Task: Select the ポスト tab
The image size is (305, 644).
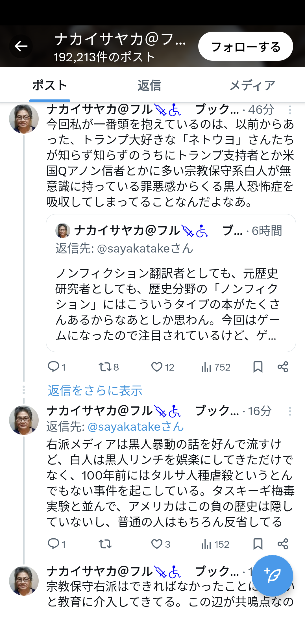Action: 50,85
